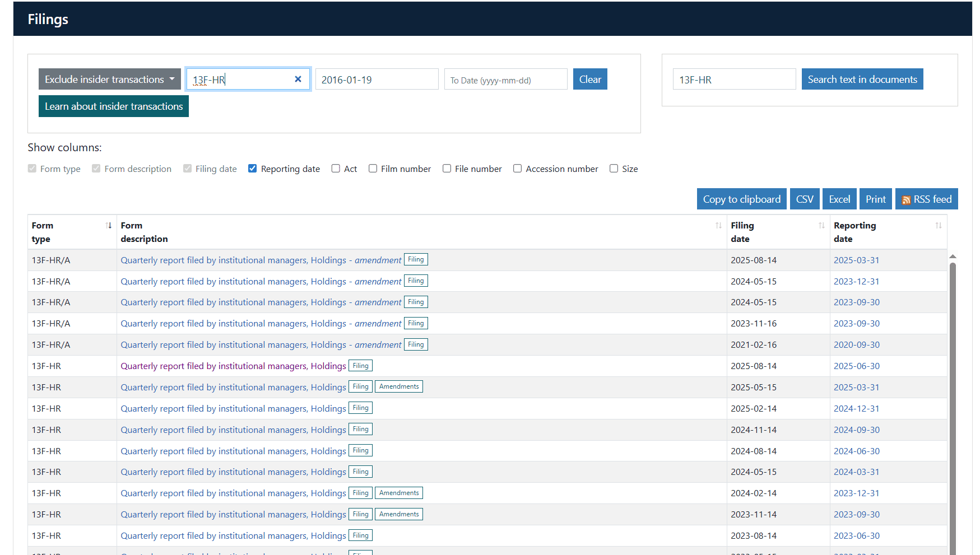Open Amendments for 13F-HR filed 2023-11-14

click(x=399, y=514)
